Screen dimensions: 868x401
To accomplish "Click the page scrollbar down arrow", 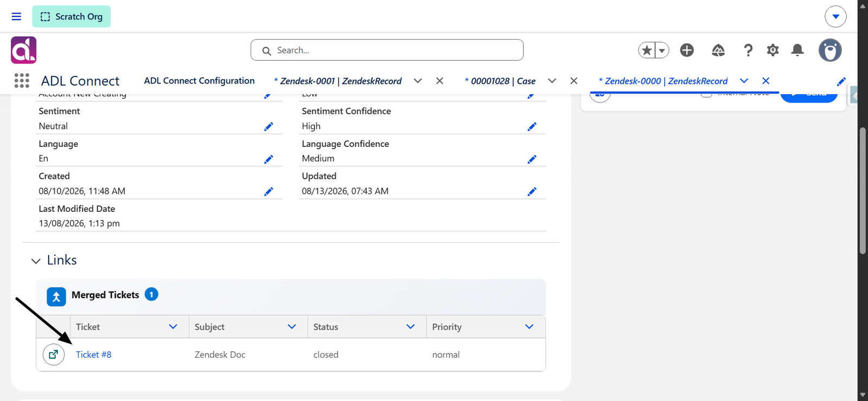I will pyautogui.click(x=863, y=395).
